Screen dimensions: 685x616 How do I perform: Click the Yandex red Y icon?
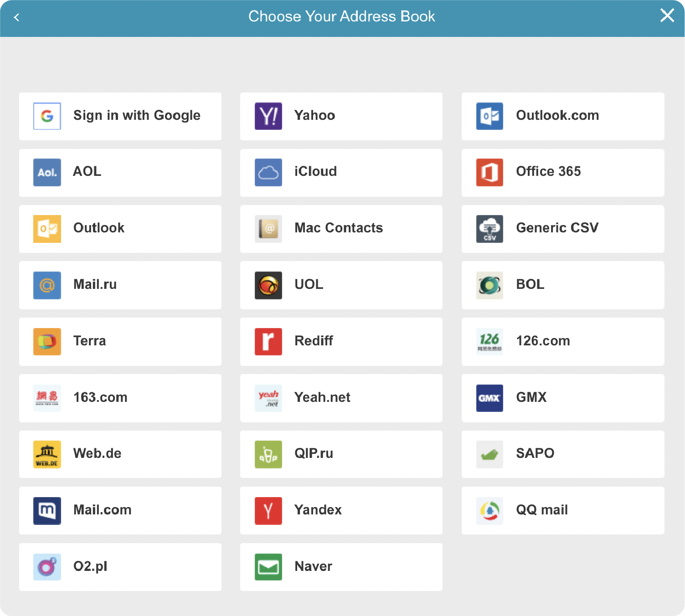click(x=268, y=511)
